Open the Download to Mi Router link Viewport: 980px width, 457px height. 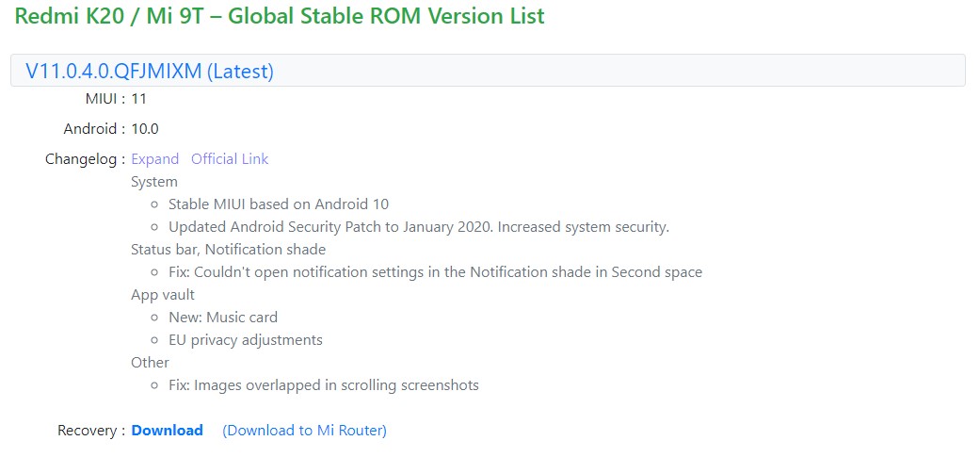[x=304, y=430]
